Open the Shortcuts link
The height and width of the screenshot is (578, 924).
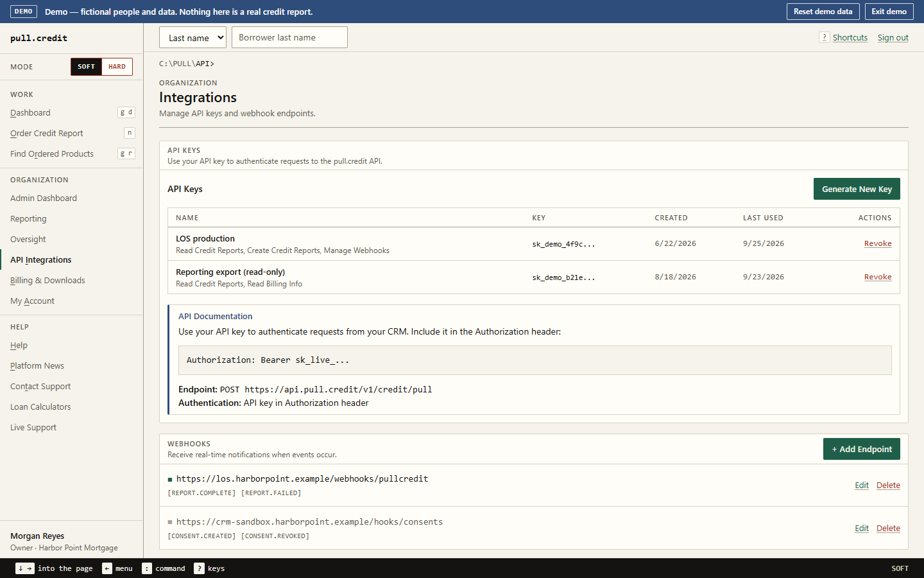[850, 38]
